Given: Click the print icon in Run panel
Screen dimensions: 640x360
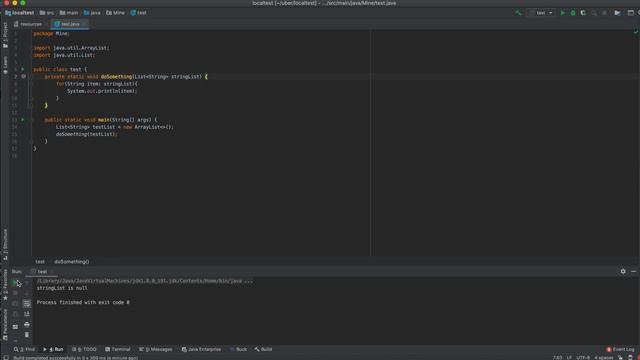Looking at the screenshot, I should coord(27,324).
